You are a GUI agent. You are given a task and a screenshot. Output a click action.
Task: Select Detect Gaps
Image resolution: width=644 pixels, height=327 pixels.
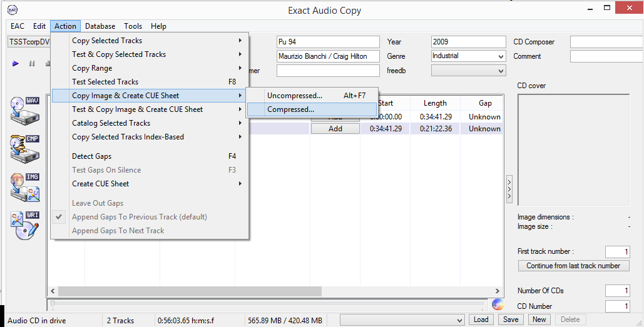tap(150, 156)
